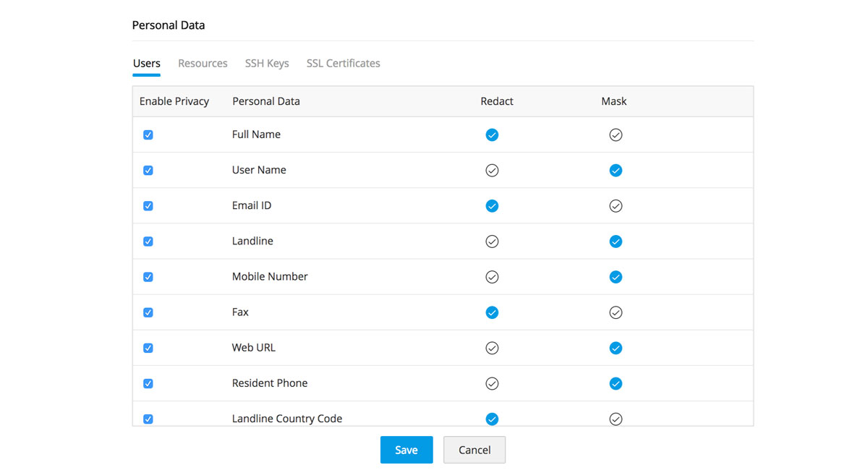
Task: Select Redact for Web URL
Action: (492, 348)
